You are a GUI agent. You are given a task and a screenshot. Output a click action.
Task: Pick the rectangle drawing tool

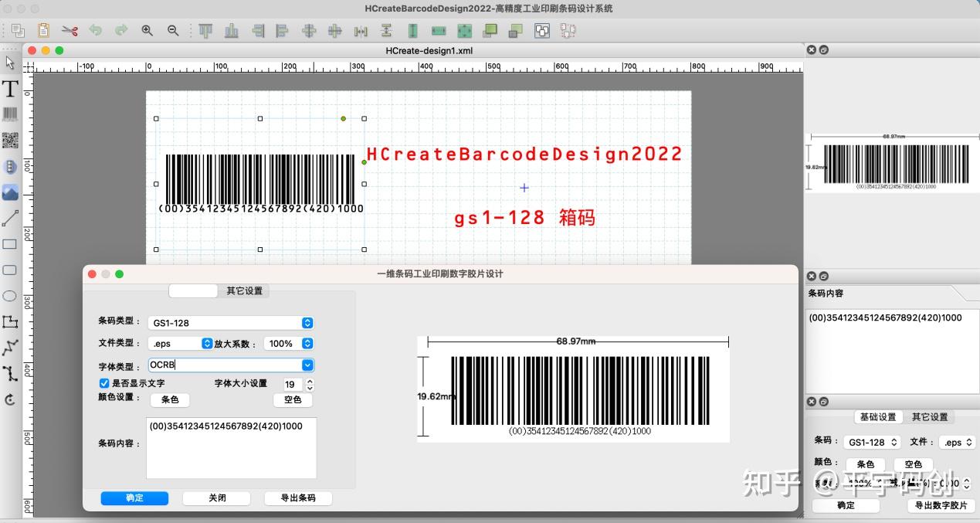point(10,244)
